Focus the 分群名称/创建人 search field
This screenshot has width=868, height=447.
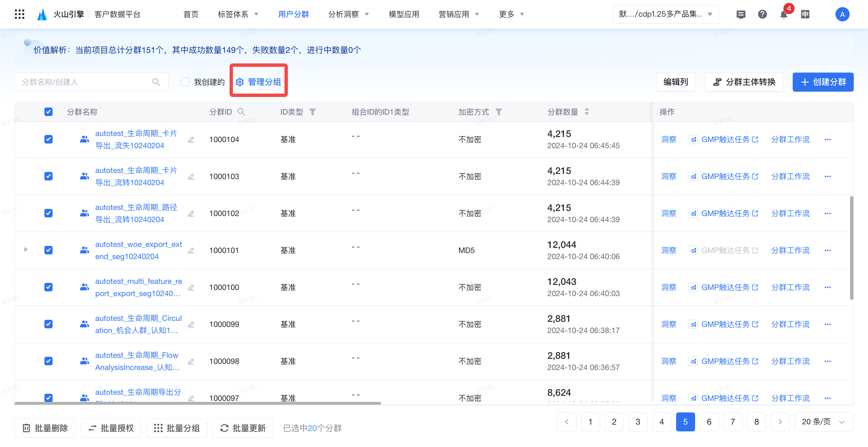(91, 82)
